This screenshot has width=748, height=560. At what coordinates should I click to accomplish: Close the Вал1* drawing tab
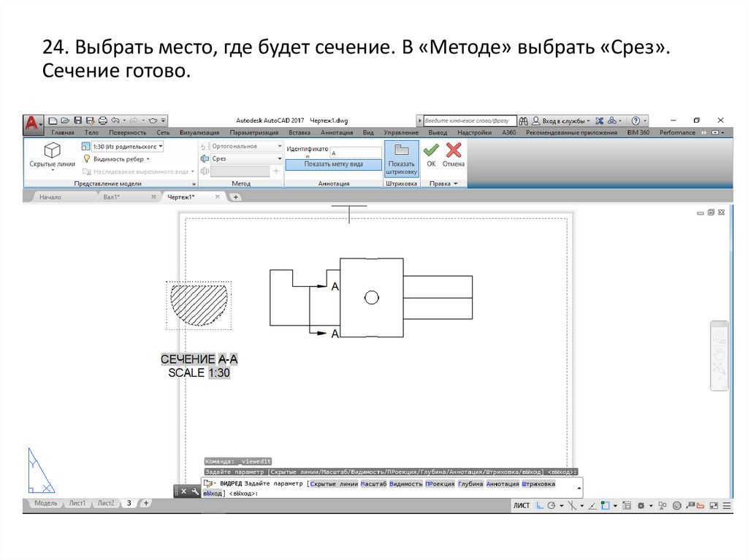coord(153,196)
